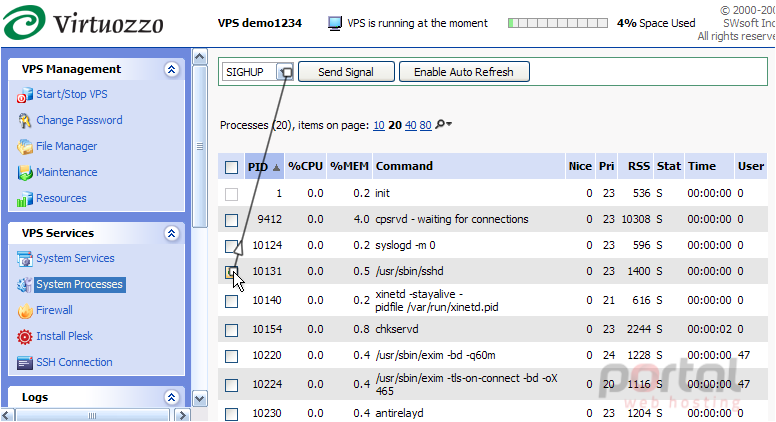Click the disk space used progress bar
This screenshot has height=422, width=776.
click(x=558, y=23)
